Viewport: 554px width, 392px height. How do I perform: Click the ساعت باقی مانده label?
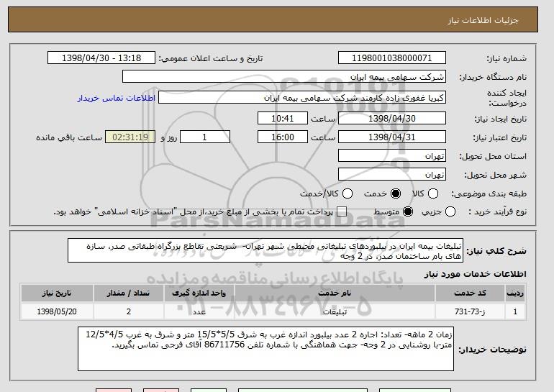click(x=69, y=137)
